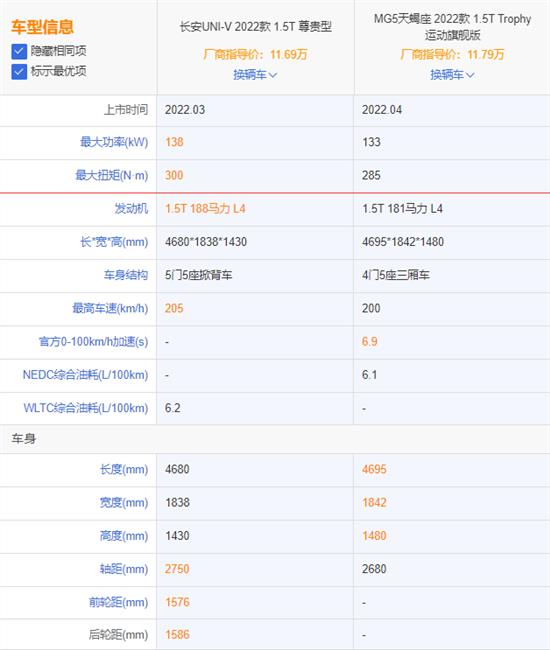This screenshot has height=650, width=550.
Task: Open the NEDC综合油耗(L/100km) link
Action: point(85,375)
